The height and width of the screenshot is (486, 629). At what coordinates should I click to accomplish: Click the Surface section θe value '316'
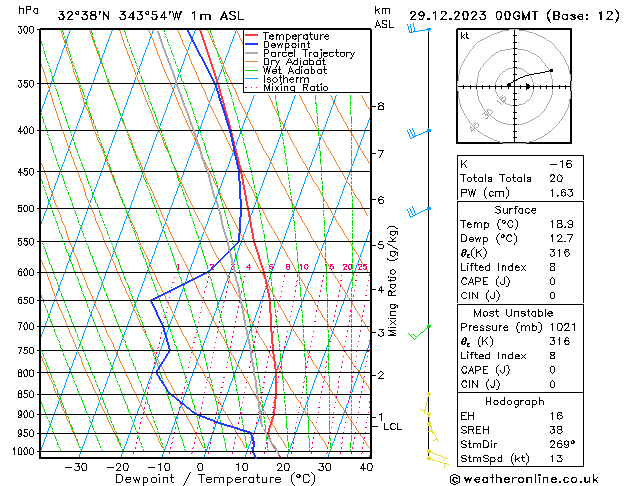[x=560, y=253]
